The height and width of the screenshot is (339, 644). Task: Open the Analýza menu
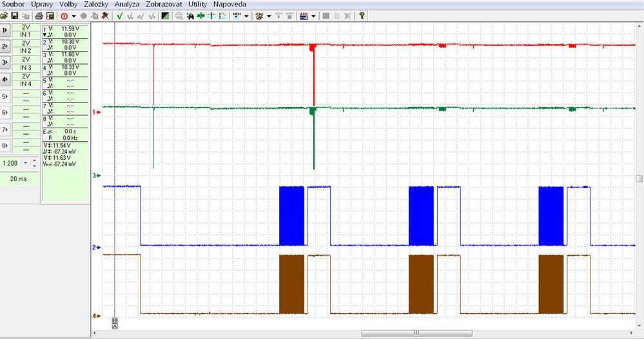pyautogui.click(x=127, y=4)
